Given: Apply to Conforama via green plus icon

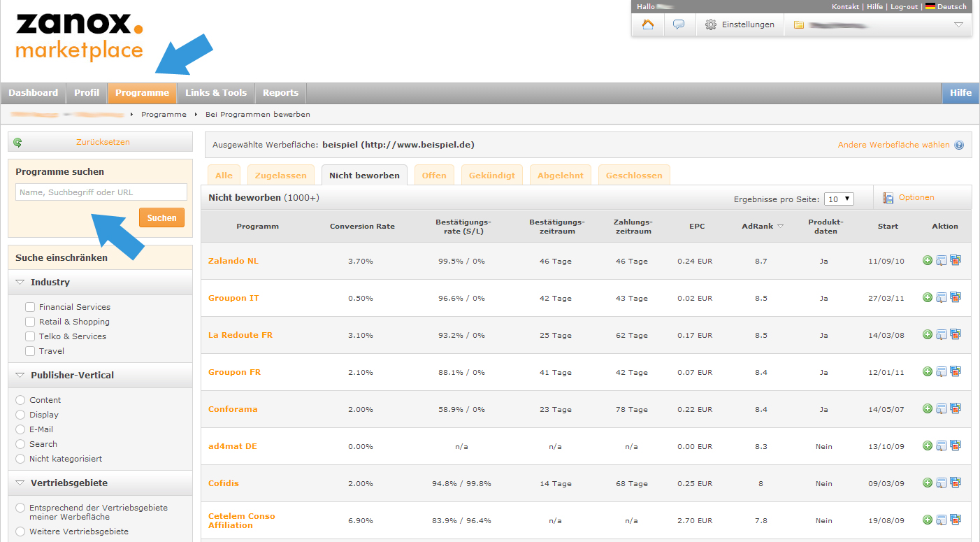Looking at the screenshot, I should click(928, 408).
